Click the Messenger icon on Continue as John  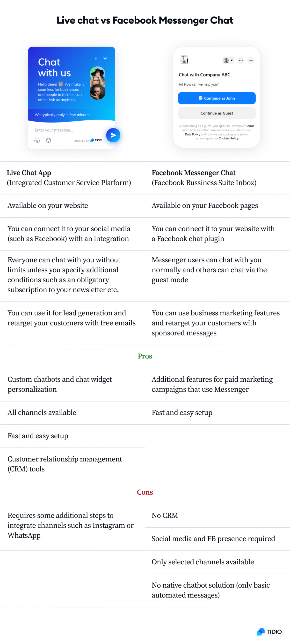tap(201, 98)
